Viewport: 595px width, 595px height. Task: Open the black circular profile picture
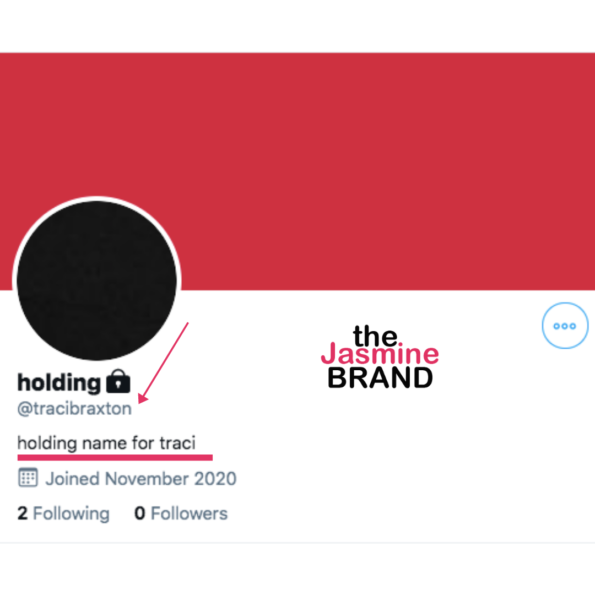97,280
